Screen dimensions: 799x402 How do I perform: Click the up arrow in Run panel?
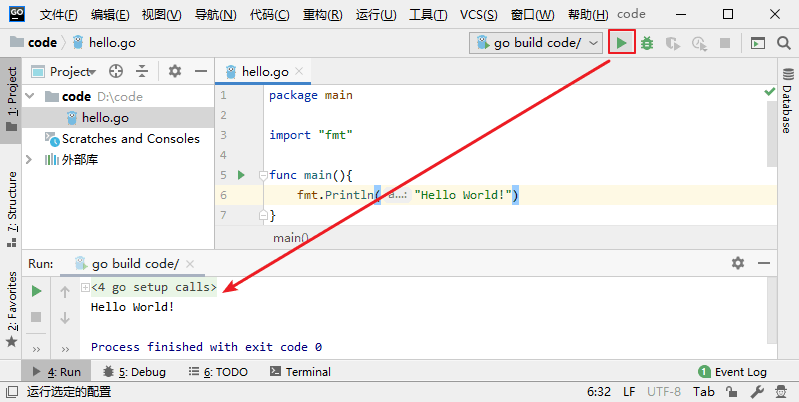click(65, 291)
